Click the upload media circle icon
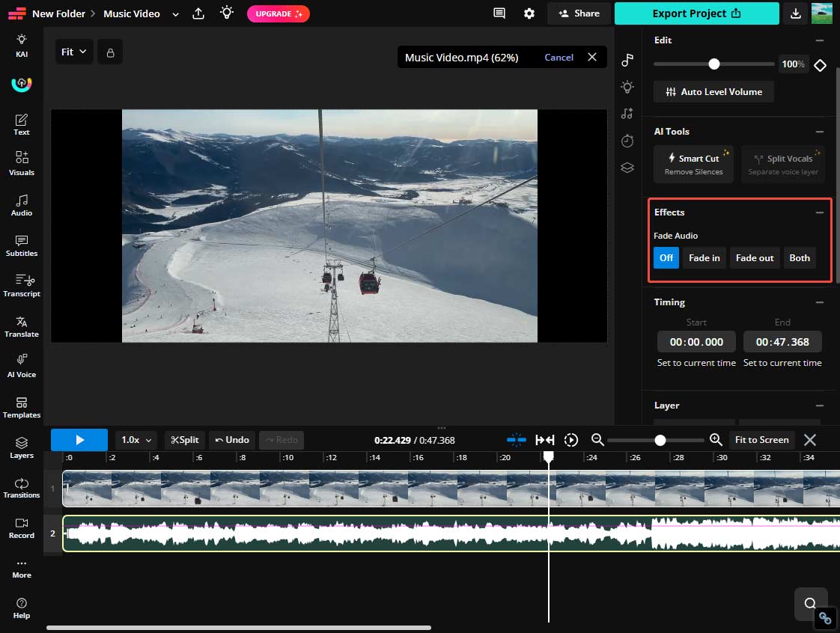The image size is (840, 633). pos(22,84)
